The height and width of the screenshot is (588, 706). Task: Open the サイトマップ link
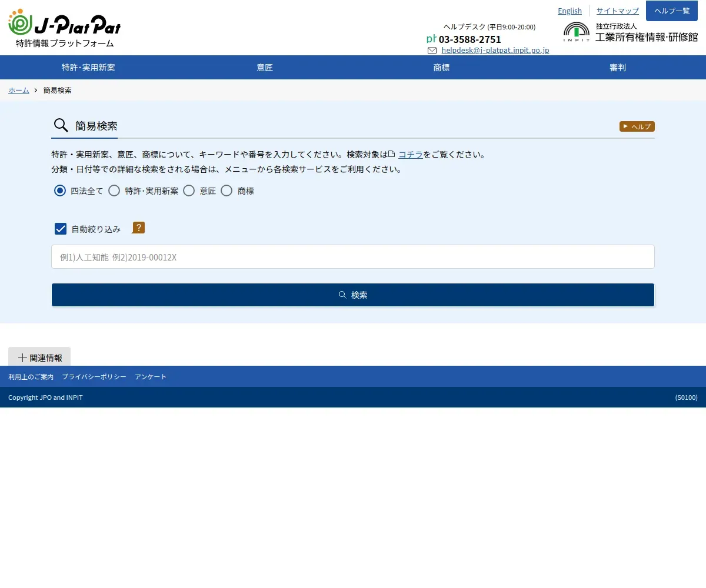(x=618, y=11)
